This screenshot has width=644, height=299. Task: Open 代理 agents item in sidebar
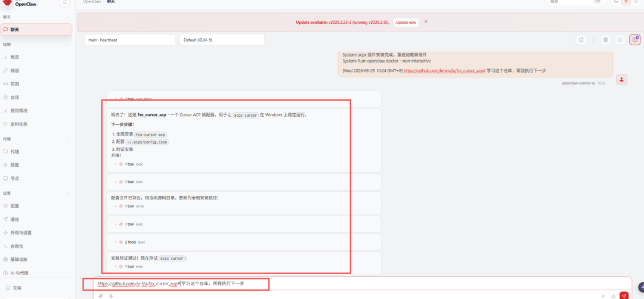click(36, 151)
